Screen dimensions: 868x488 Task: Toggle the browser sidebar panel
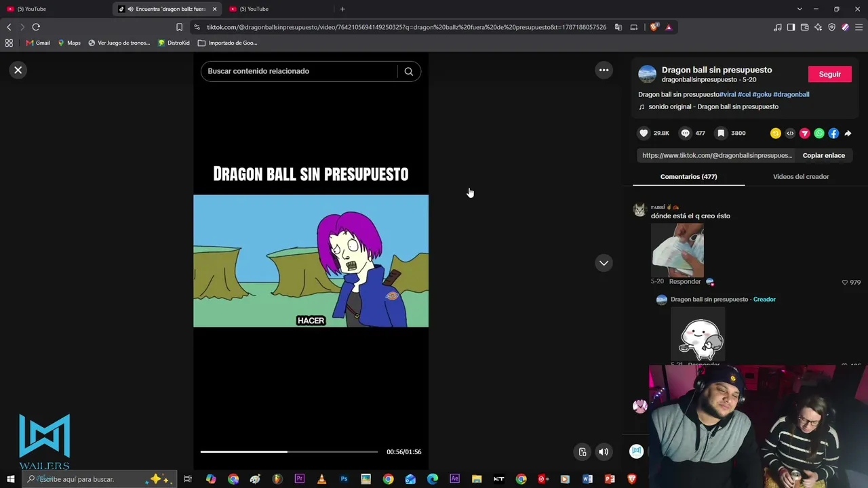click(791, 27)
